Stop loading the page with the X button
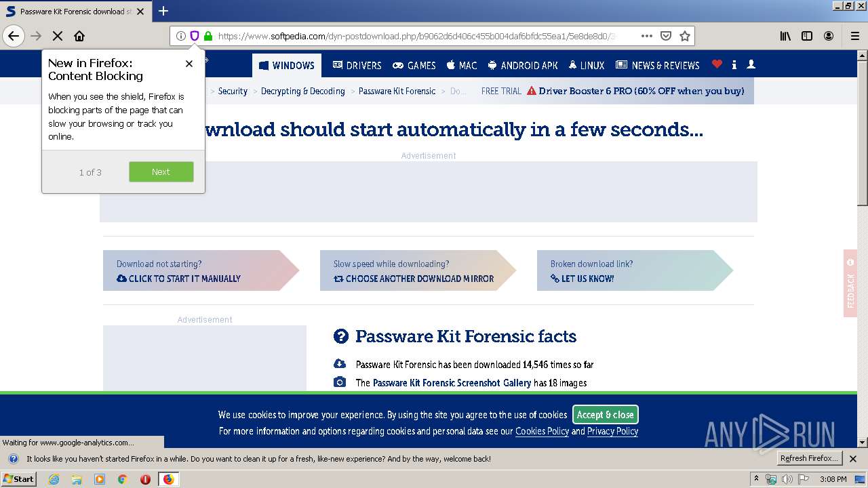 point(58,36)
